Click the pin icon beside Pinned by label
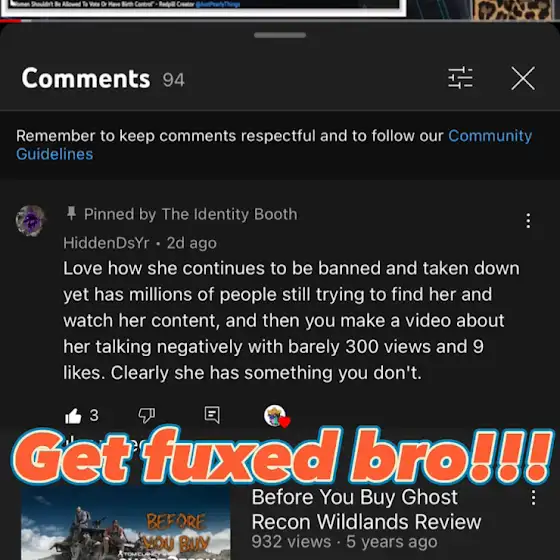The width and height of the screenshot is (560, 560). [x=71, y=214]
